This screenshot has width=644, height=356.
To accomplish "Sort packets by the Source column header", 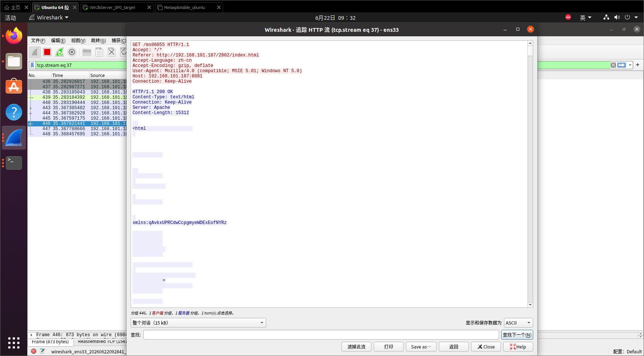I will [108, 75].
